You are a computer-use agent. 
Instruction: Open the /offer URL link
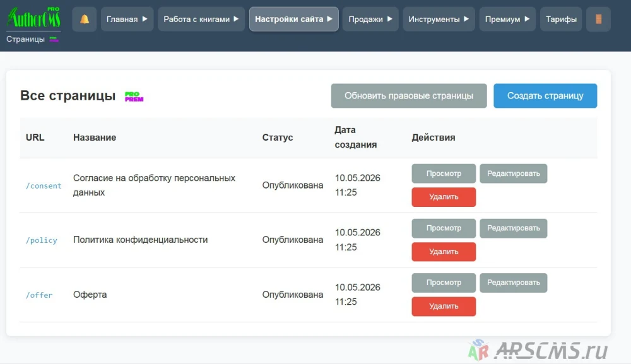(x=39, y=295)
